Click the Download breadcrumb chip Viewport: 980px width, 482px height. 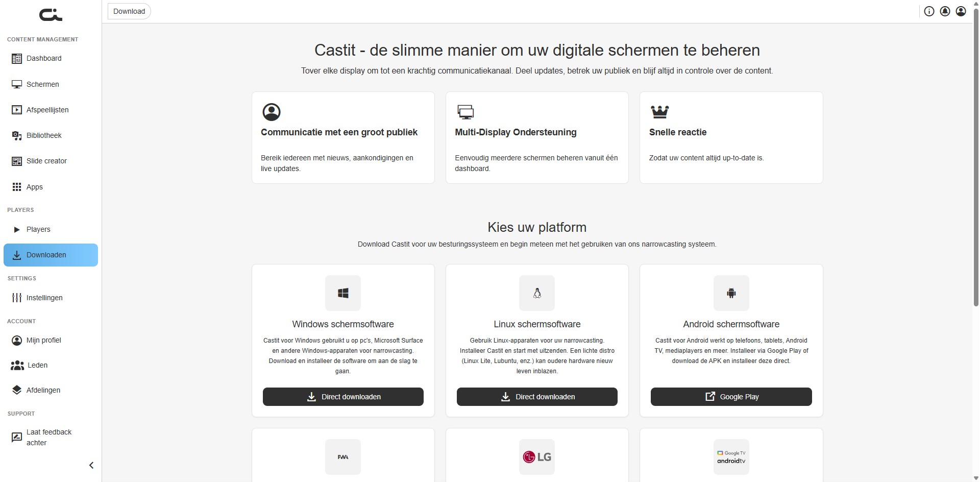coord(129,11)
